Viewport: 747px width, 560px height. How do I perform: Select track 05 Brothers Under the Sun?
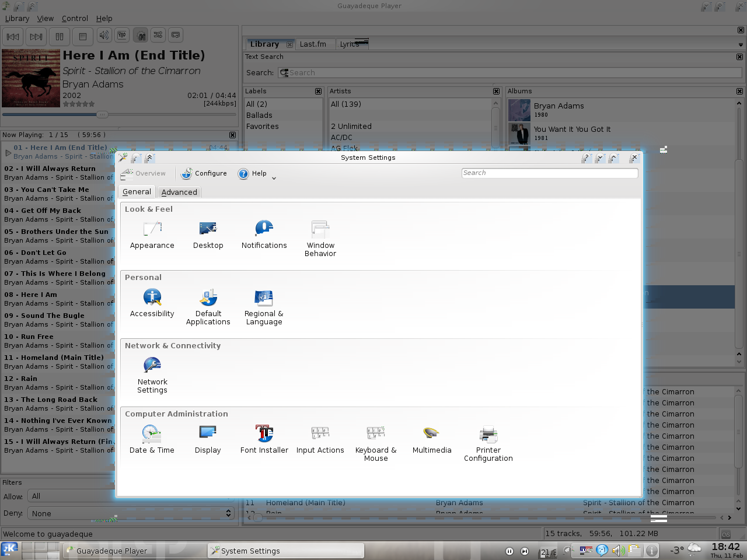(58, 236)
